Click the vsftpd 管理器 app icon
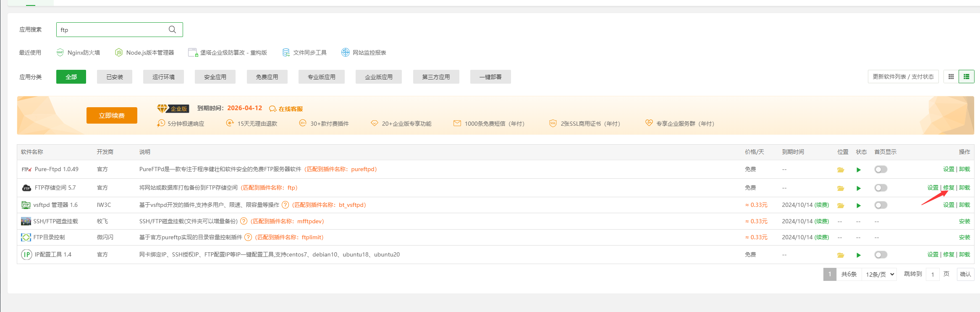This screenshot has height=312, width=980. pyautogui.click(x=26, y=205)
